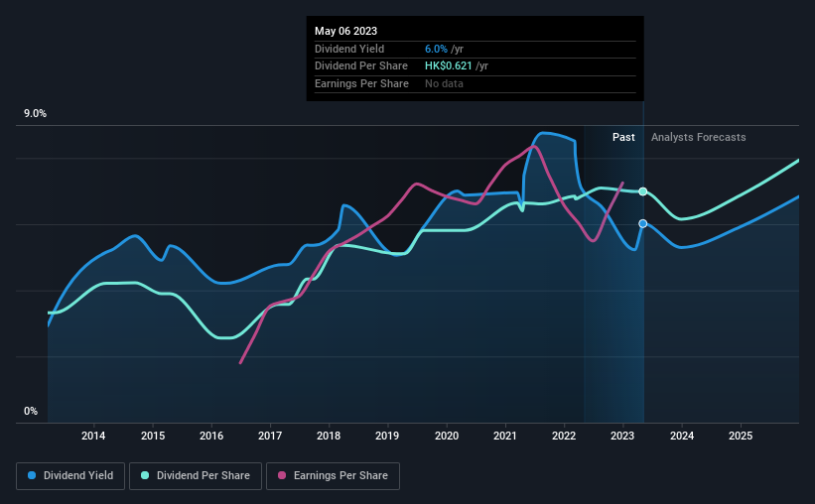This screenshot has height=504, width=815.
Task: Click the 2022 x-axis year label
Action: click(x=564, y=436)
